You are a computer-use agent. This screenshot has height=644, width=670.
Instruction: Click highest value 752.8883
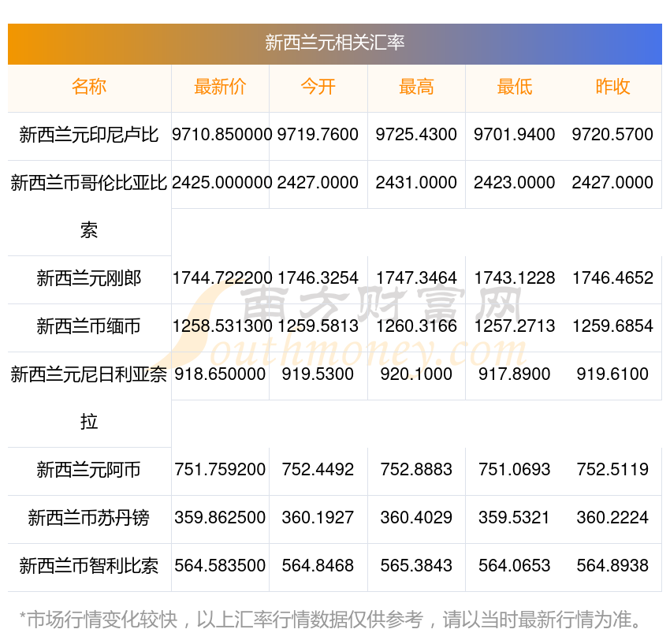point(416,470)
